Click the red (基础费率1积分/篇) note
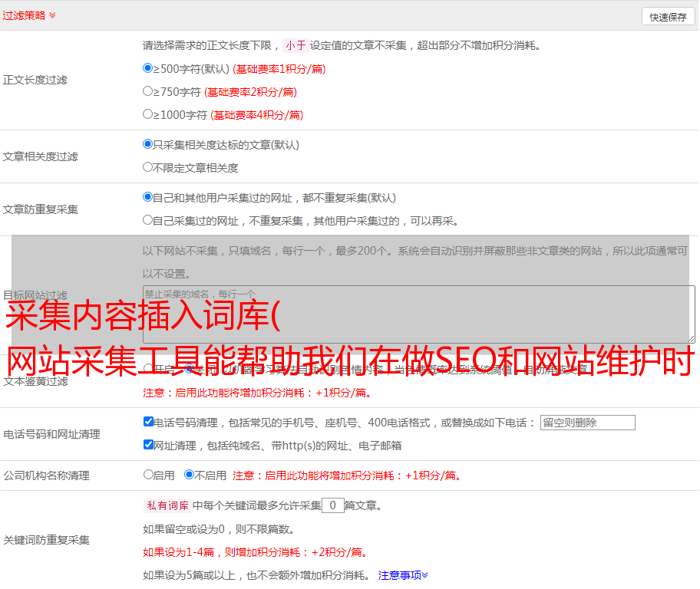 click(279, 69)
